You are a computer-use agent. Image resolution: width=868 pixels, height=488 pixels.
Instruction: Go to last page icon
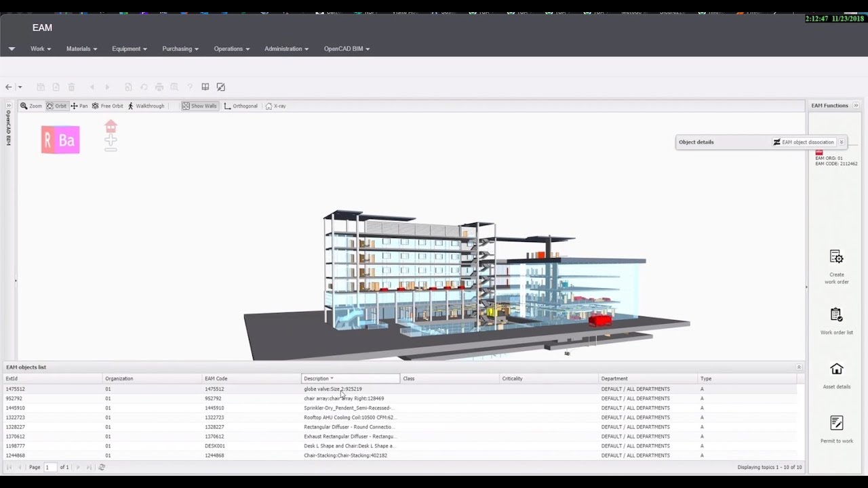[88, 468]
